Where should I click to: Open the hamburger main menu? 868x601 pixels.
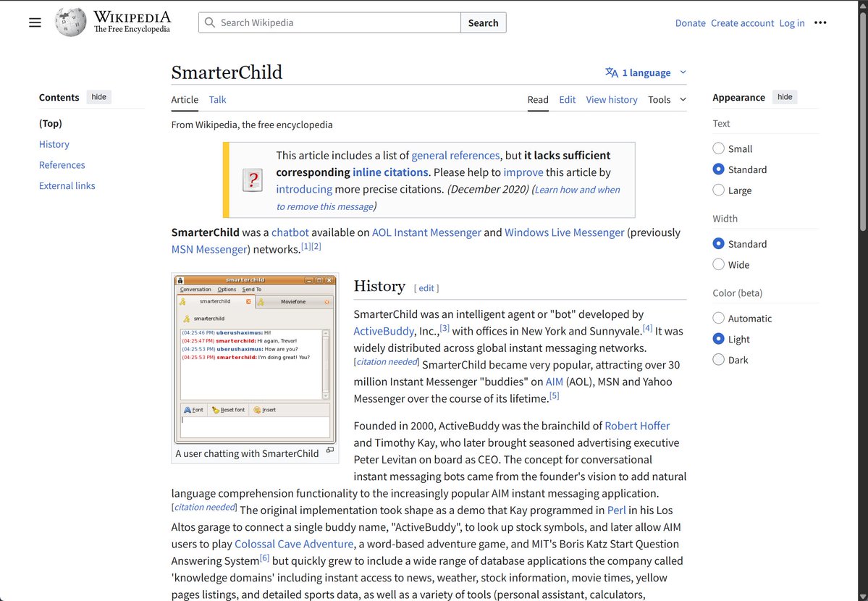[35, 22]
